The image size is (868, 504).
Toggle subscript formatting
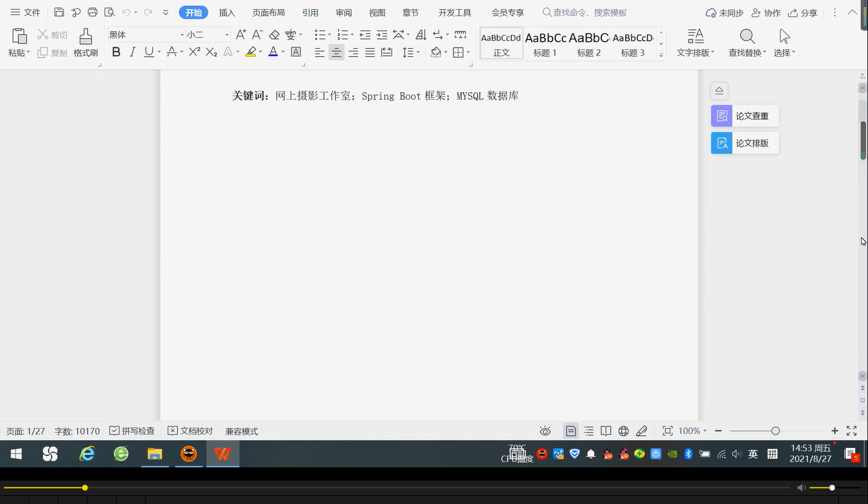click(211, 52)
